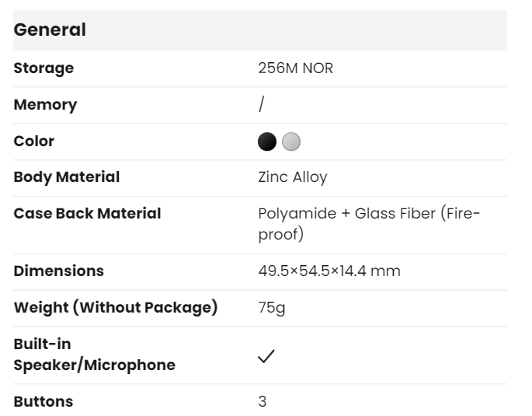
Task: Click the Case Back Material label
Action: (x=88, y=213)
